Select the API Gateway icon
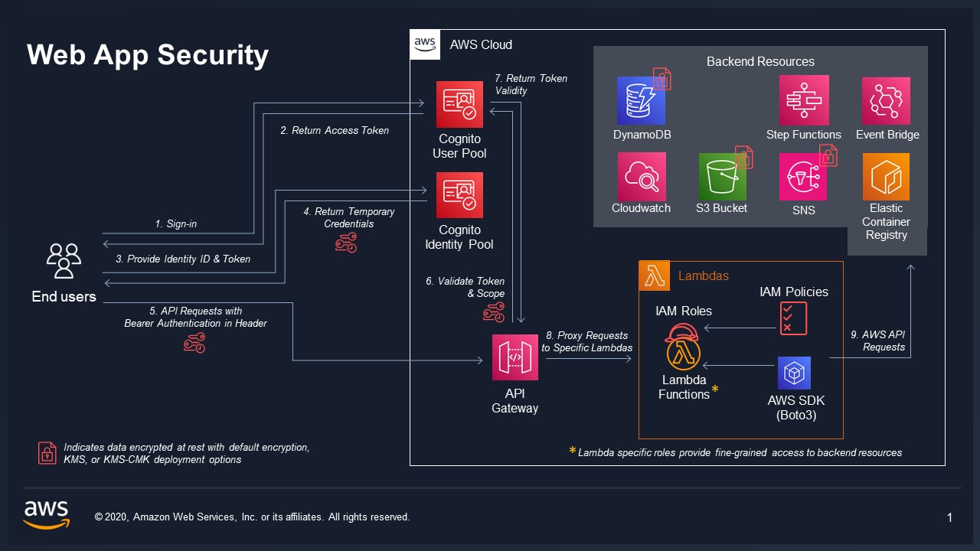Screen dimensions: 980x551 click(x=515, y=357)
